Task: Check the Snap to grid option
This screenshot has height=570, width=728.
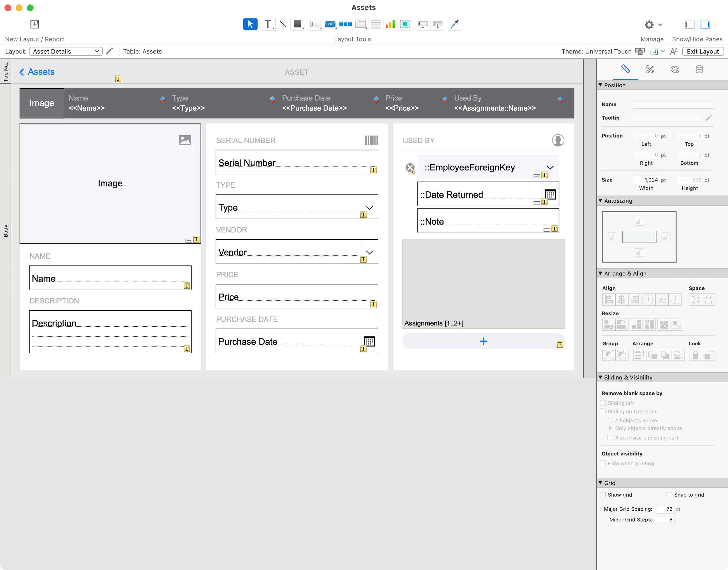Action: pos(669,495)
